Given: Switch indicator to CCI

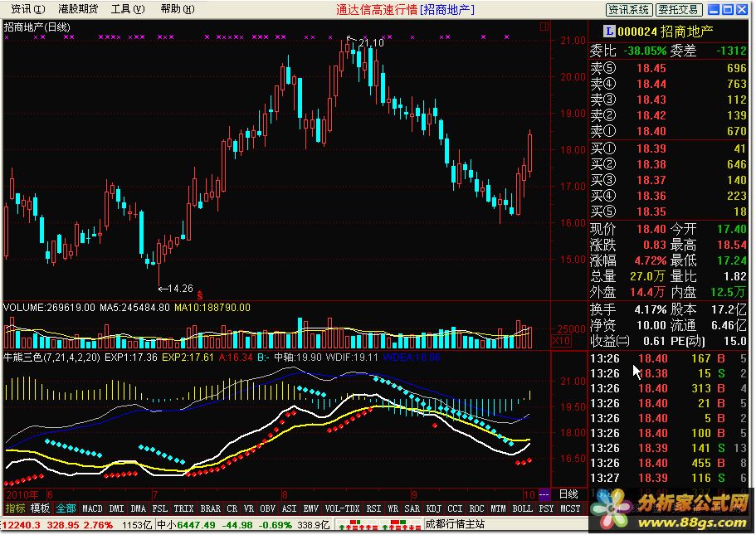Looking at the screenshot, I should (455, 508).
